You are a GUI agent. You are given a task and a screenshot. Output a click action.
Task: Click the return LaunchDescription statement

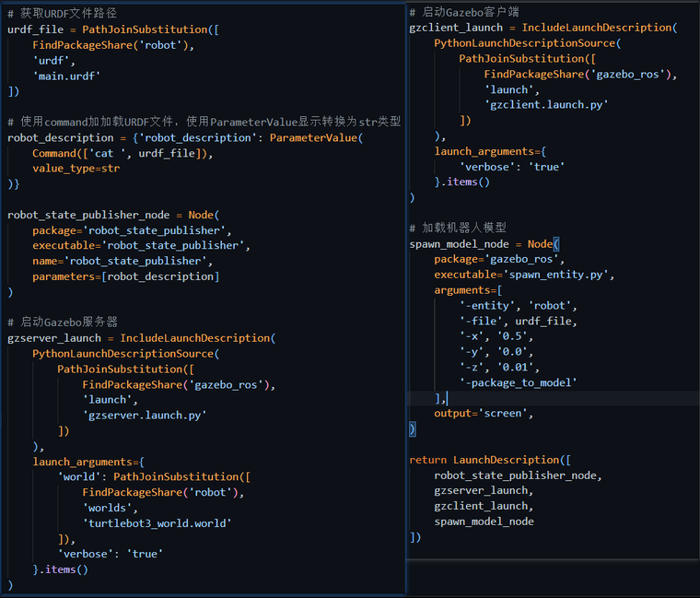[490, 460]
